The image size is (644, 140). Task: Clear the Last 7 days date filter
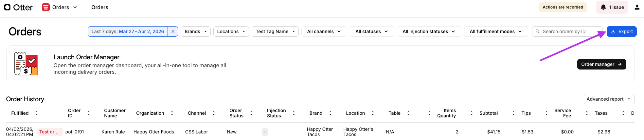coord(173,31)
